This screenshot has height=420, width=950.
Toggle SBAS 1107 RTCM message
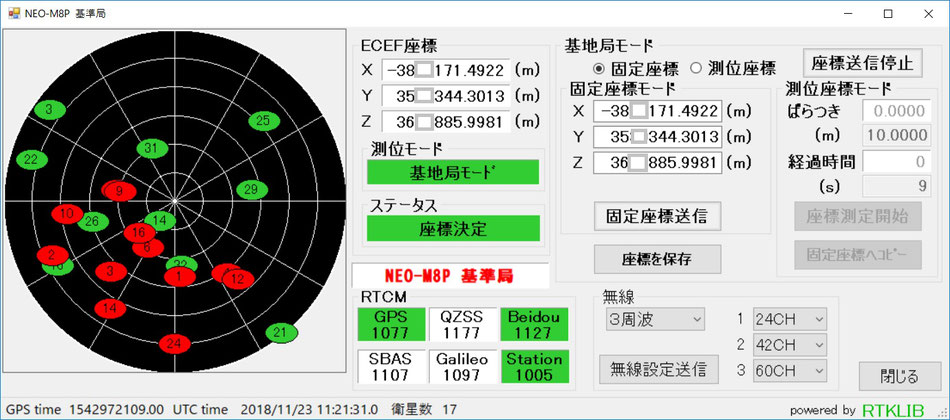(x=391, y=367)
